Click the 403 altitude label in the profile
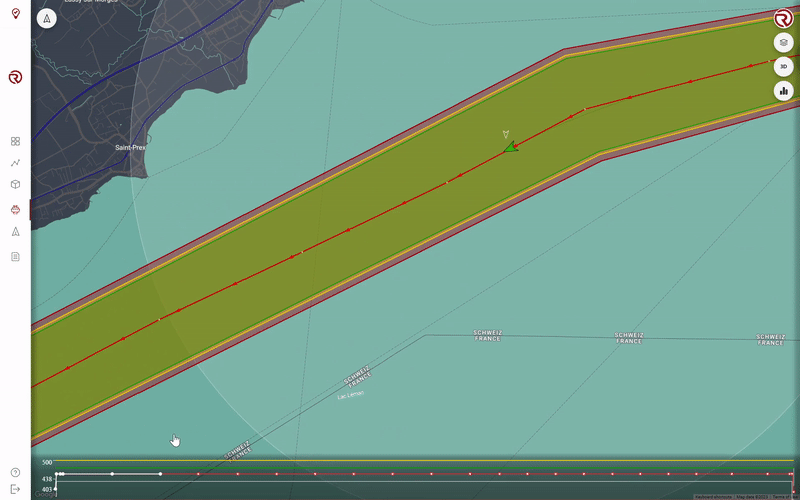The image size is (800, 500). [47, 490]
